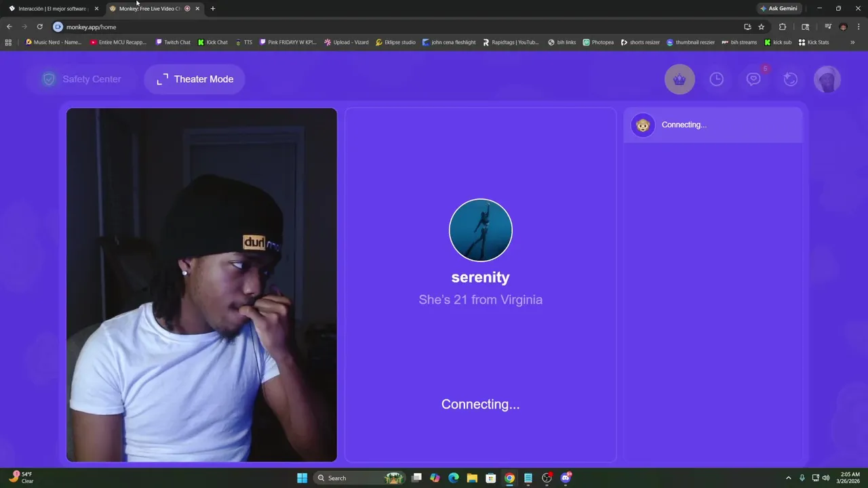The image size is (868, 488).
Task: Open the TTS bookmark
Action: pos(243,42)
